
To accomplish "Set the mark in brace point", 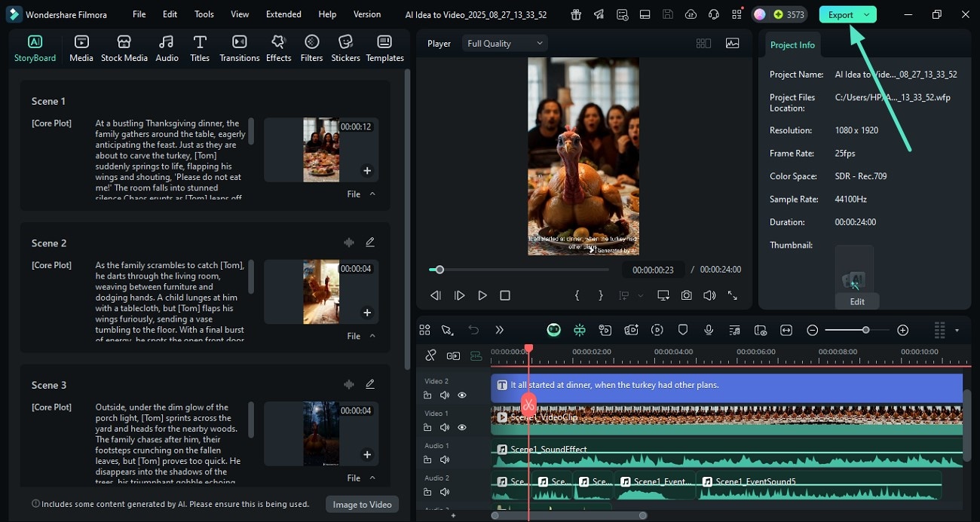I will pyautogui.click(x=577, y=296).
